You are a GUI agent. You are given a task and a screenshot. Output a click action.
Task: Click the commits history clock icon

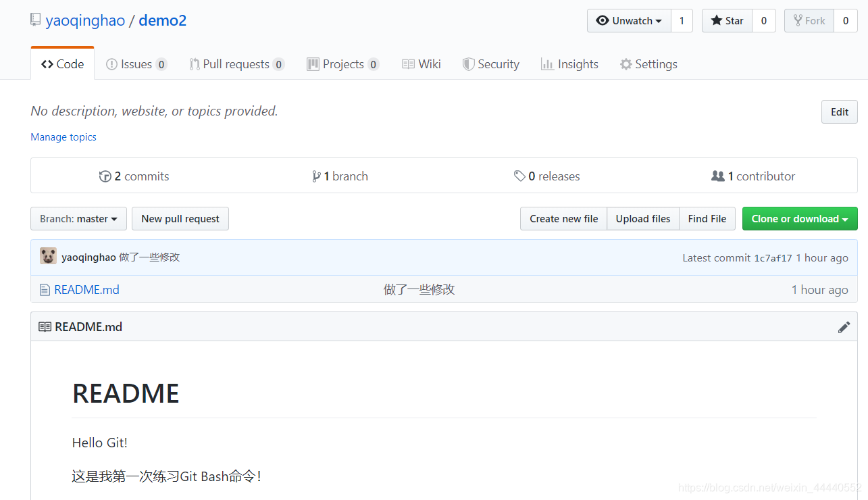tap(105, 176)
